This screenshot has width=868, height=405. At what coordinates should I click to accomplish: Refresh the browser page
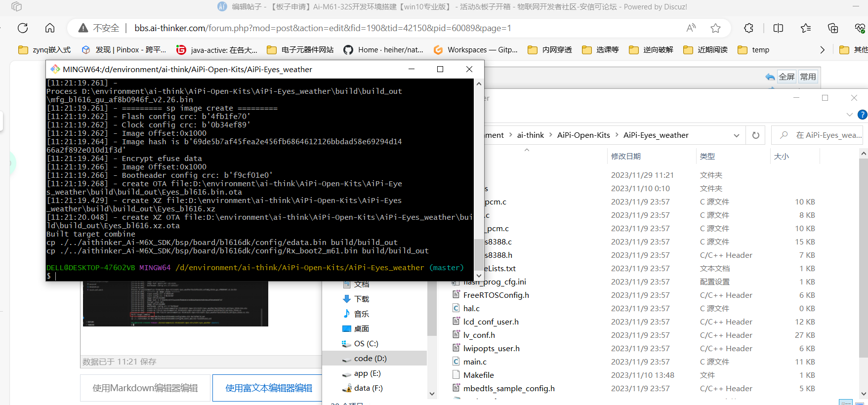coord(23,28)
